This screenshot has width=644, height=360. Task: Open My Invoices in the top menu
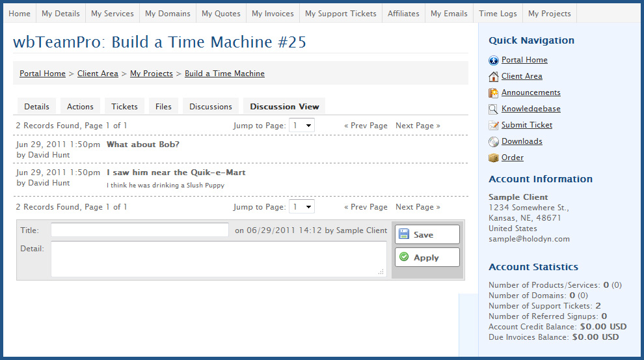[273, 14]
